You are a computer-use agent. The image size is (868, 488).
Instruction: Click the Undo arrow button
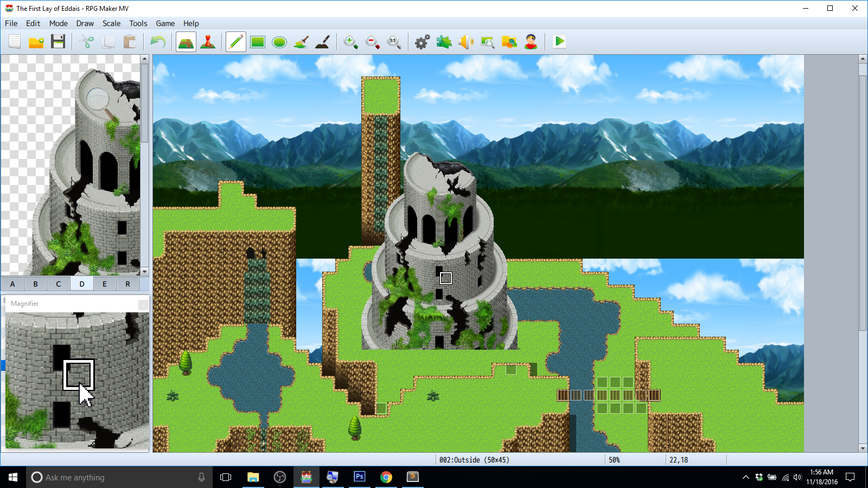pos(158,42)
